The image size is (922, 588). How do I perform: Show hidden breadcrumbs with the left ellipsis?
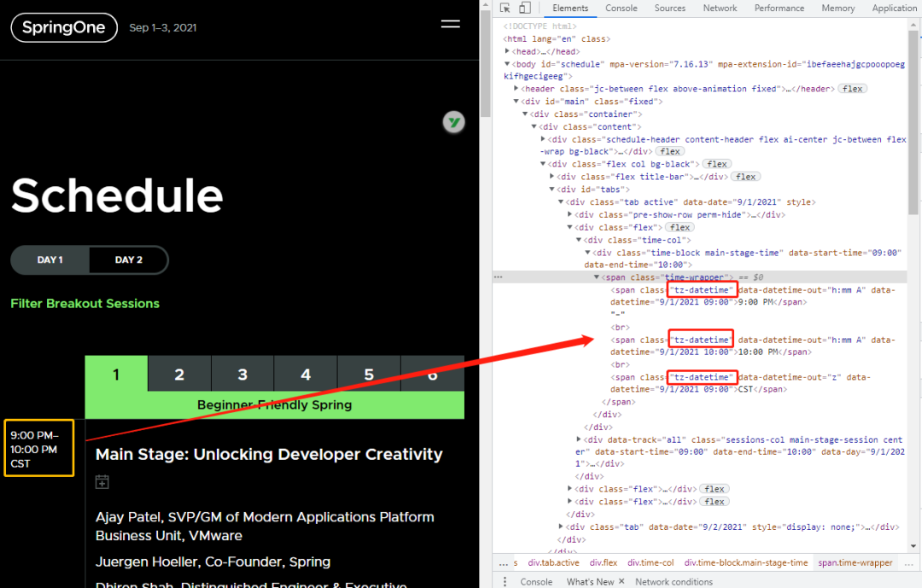pyautogui.click(x=504, y=563)
